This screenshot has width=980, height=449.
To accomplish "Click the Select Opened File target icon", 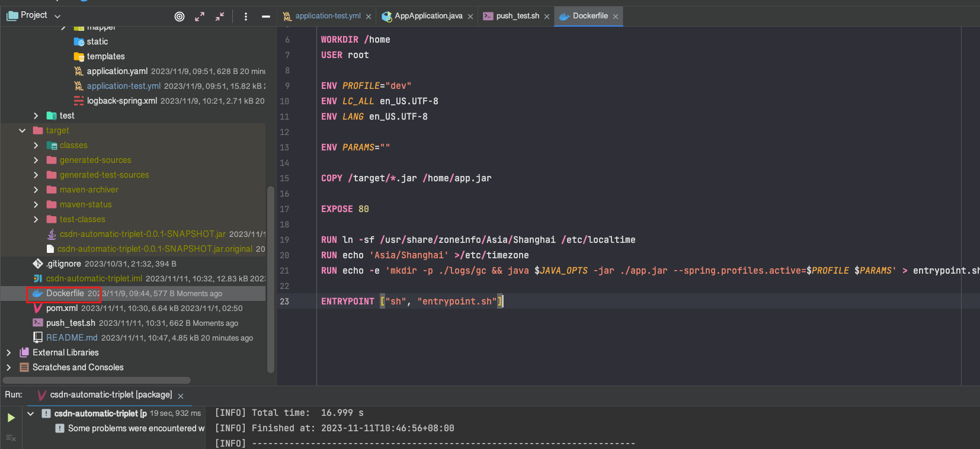I will 180,17.
